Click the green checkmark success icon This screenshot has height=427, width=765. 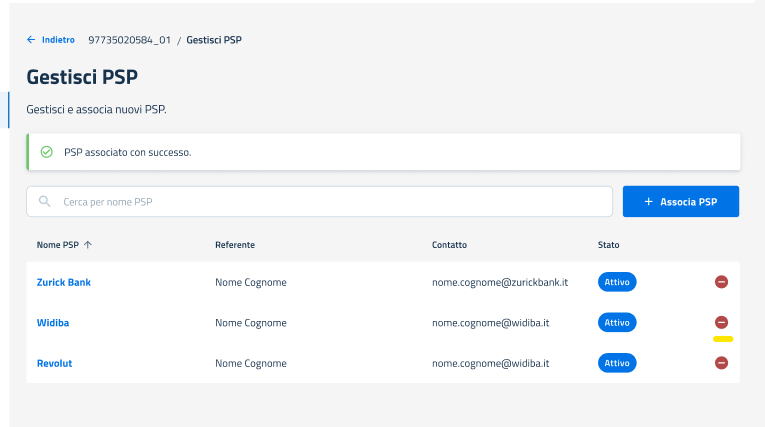click(x=46, y=153)
